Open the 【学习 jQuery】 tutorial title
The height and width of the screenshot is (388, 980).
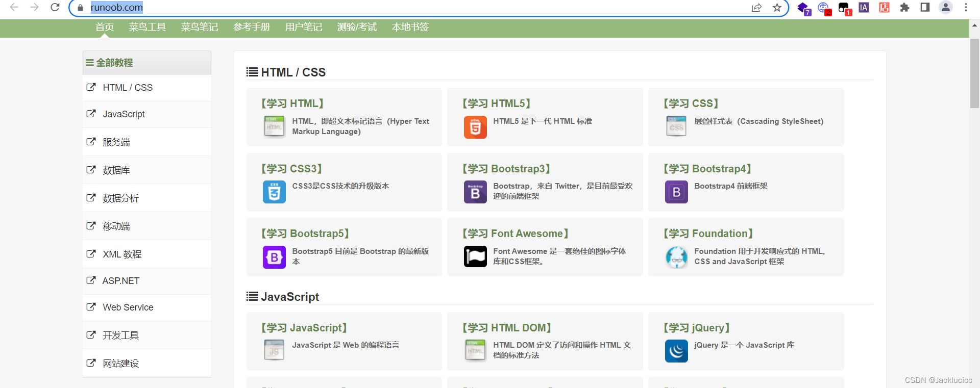[x=697, y=328]
